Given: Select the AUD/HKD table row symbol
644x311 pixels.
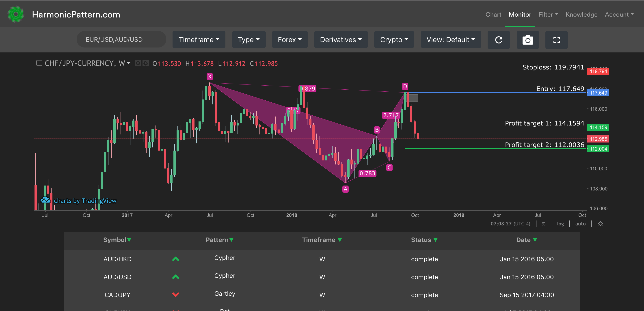Looking at the screenshot, I should coord(117,259).
